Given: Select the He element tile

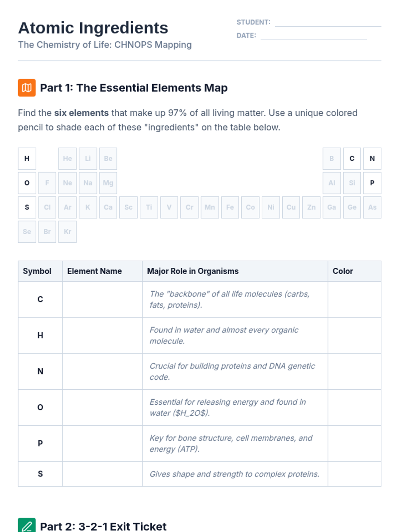Looking at the screenshot, I should [67, 159].
